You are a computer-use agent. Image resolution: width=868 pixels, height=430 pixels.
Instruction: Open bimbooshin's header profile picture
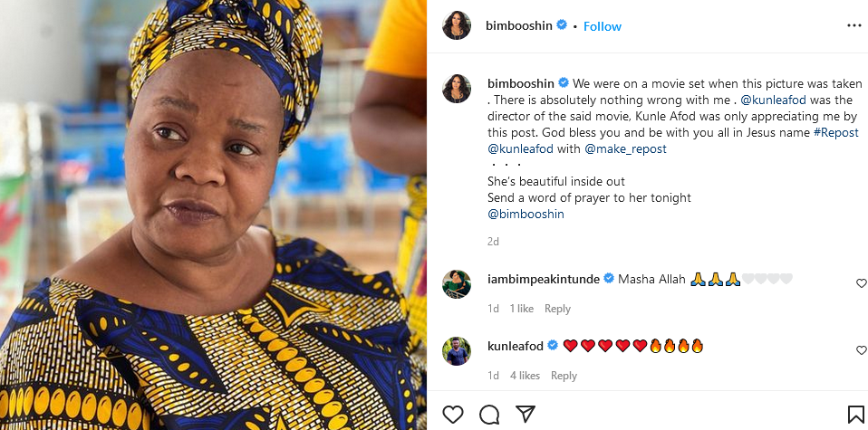click(457, 26)
